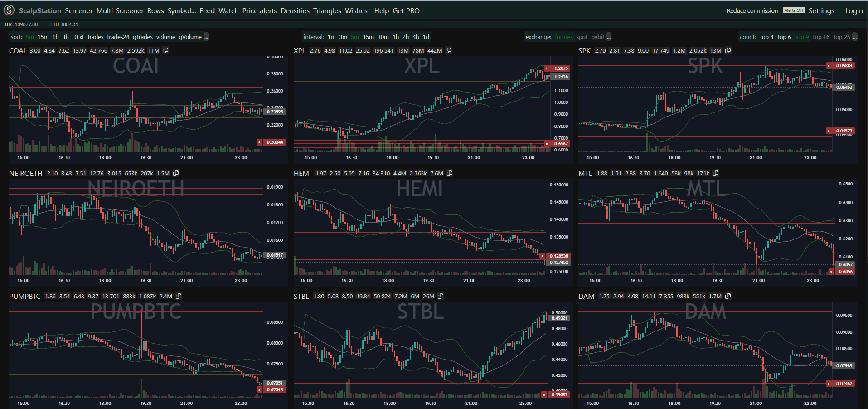Click the Reduce commission link
868x409 pixels.
[x=752, y=10]
